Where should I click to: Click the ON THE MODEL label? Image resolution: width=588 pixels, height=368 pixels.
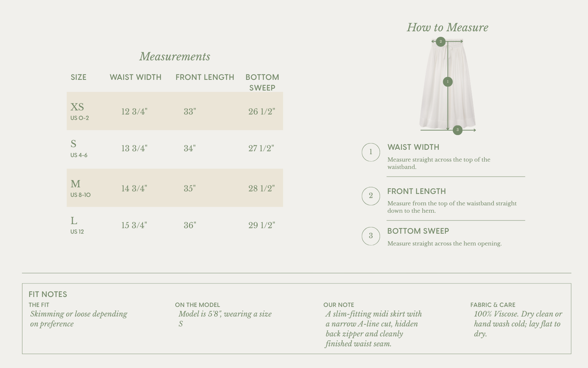coord(197,305)
